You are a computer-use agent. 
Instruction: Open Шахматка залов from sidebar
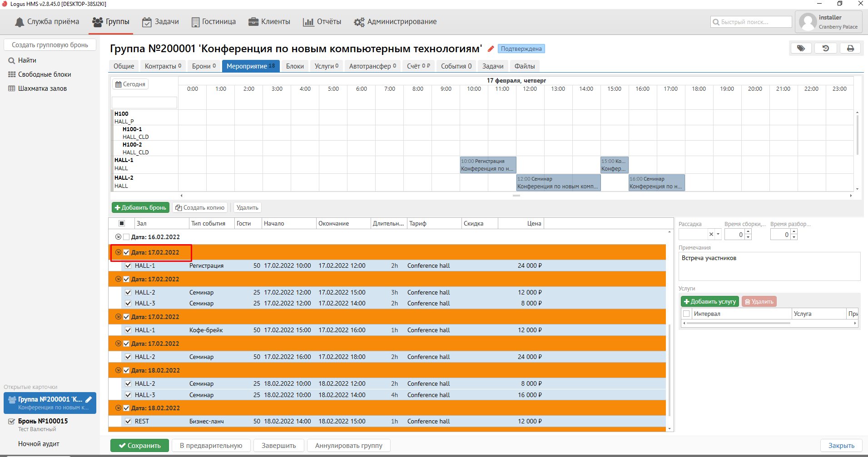pos(42,88)
